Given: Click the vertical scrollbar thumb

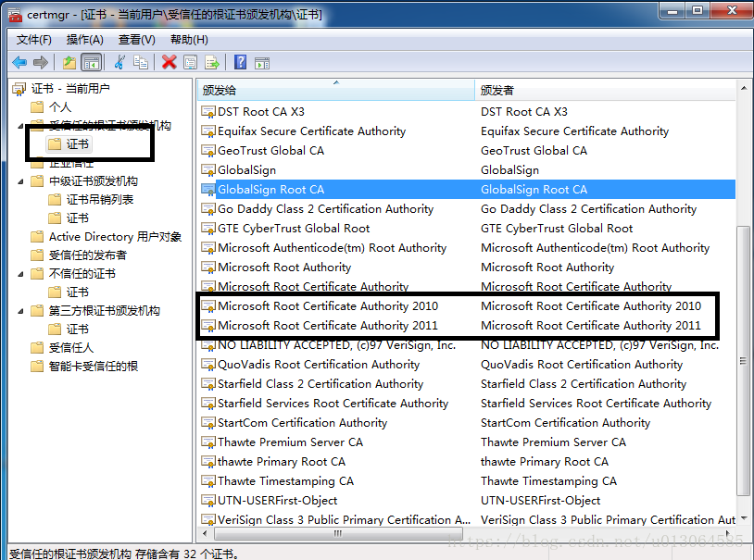Looking at the screenshot, I should pyautogui.click(x=744, y=360).
